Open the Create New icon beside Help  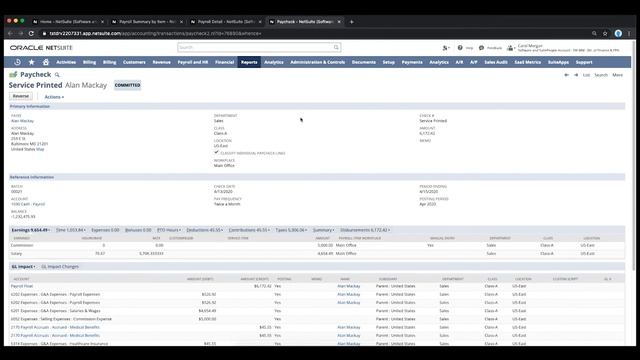coord(445,48)
